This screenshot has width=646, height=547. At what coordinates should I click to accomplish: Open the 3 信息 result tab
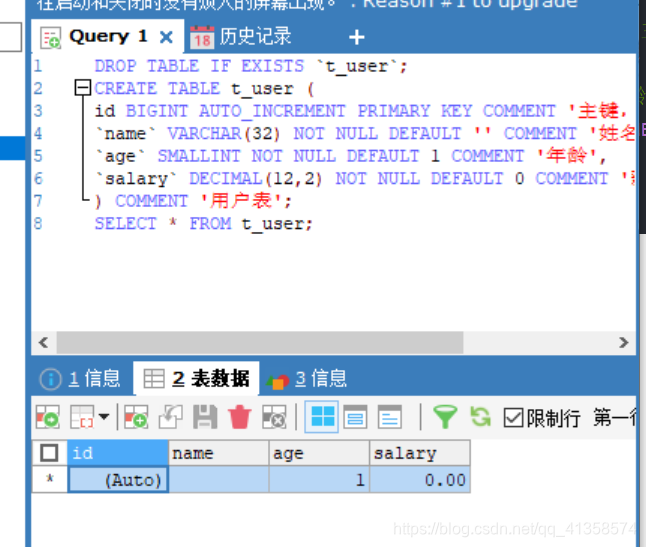[307, 379]
